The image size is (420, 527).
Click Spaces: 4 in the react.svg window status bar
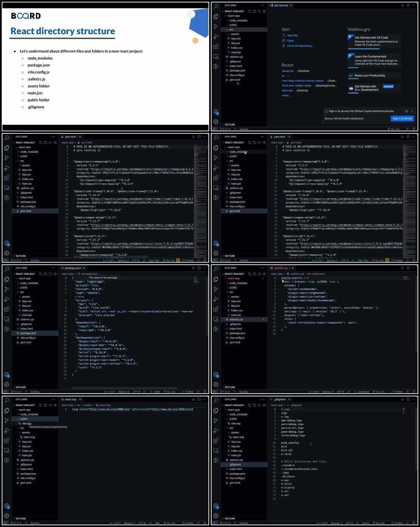[129, 523]
